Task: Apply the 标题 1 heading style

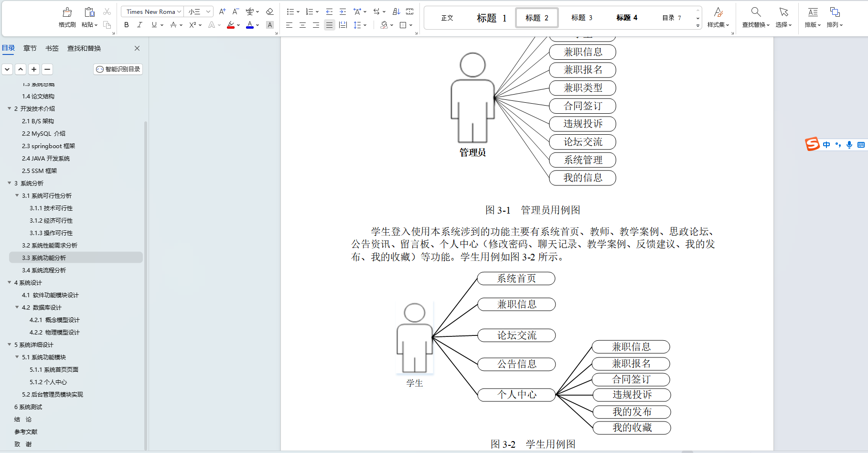Action: 492,18
